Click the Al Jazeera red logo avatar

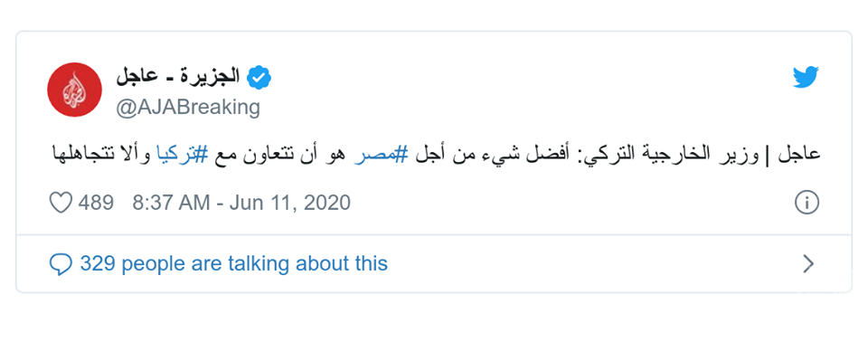pyautogui.click(x=75, y=90)
